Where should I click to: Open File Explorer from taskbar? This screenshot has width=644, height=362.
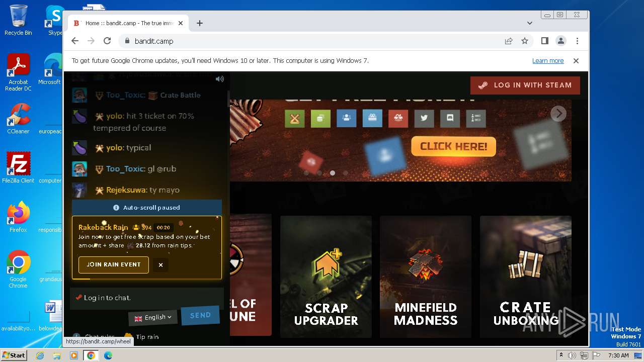click(x=57, y=355)
